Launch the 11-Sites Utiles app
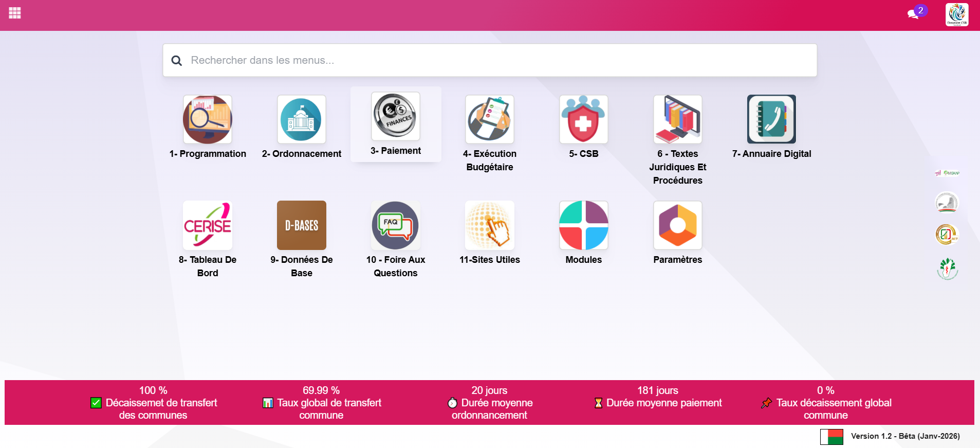The height and width of the screenshot is (448, 980). 490,232
